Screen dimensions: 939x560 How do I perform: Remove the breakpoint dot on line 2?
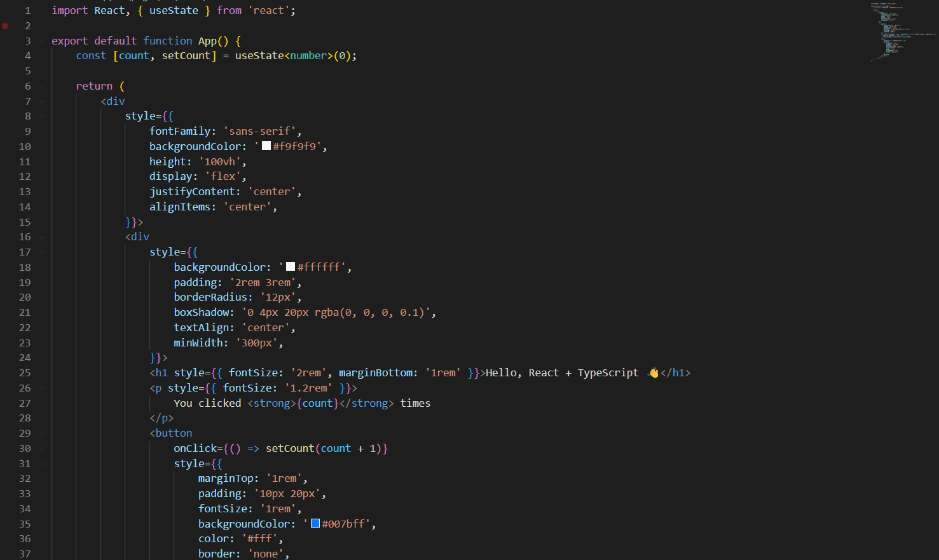(5, 26)
